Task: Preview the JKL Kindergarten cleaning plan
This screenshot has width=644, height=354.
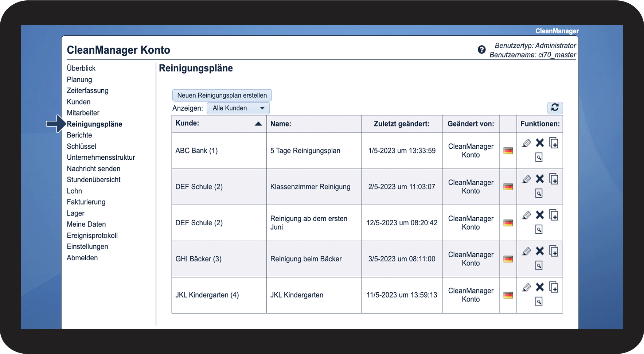Action: (x=539, y=302)
